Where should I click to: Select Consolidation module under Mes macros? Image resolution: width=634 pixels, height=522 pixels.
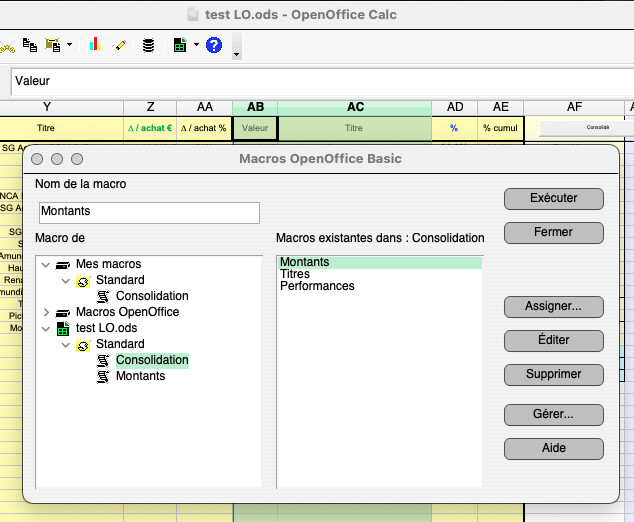point(152,296)
